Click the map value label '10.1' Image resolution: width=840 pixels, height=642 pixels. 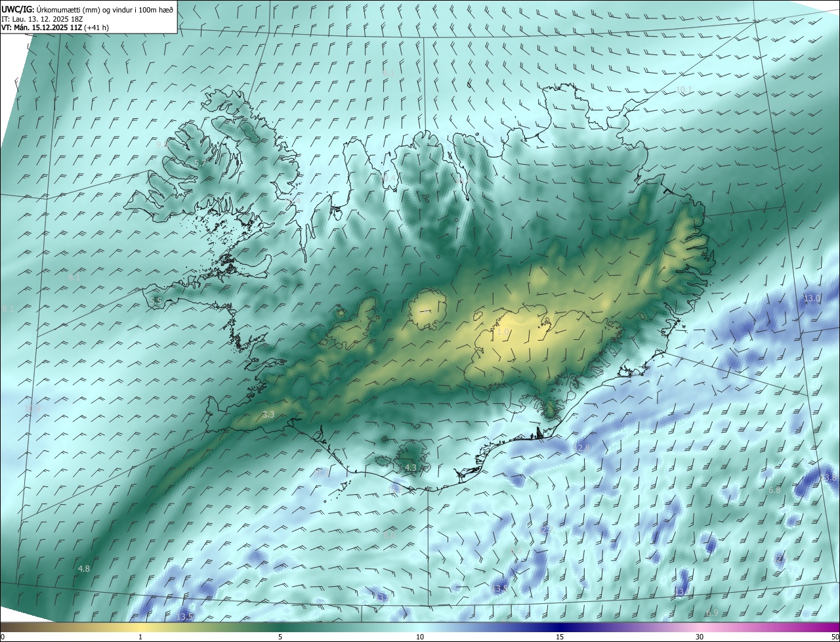[x=683, y=89]
